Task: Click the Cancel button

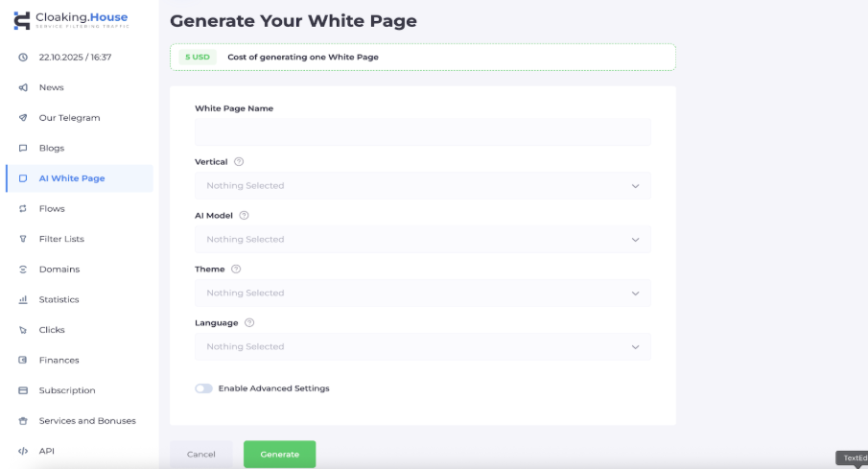Action: coord(201,455)
